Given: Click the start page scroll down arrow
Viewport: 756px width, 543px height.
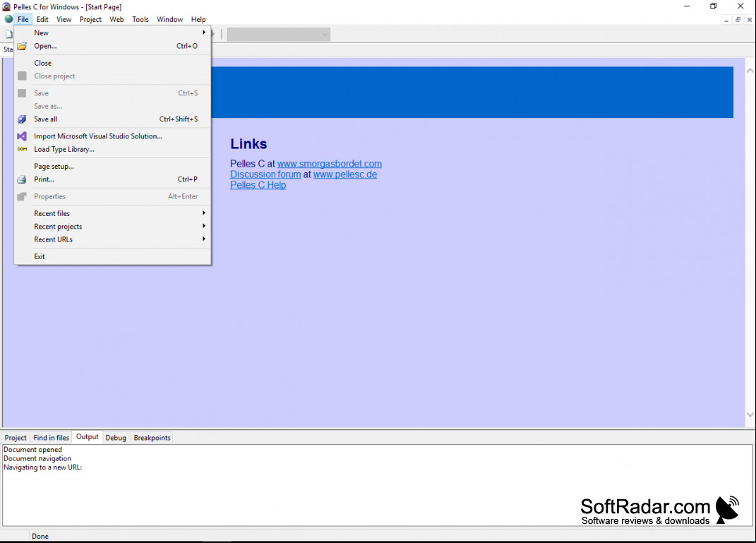Looking at the screenshot, I should [x=750, y=414].
